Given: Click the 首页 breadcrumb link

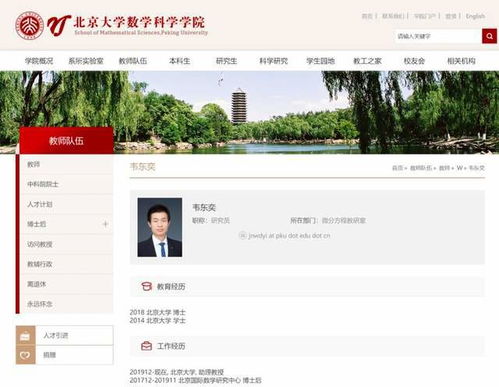Looking at the screenshot, I should (397, 168).
